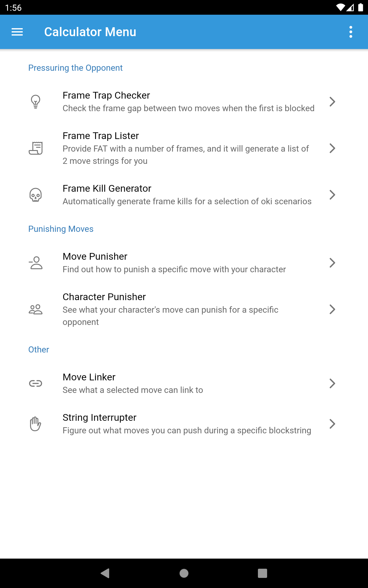
Task: Click the Frame Kill Generator description text
Action: tap(187, 202)
